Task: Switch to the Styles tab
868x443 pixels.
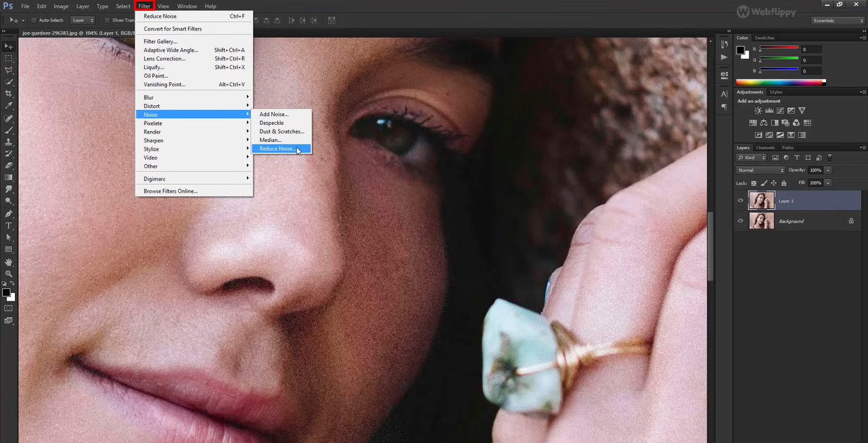Action: pos(776,92)
